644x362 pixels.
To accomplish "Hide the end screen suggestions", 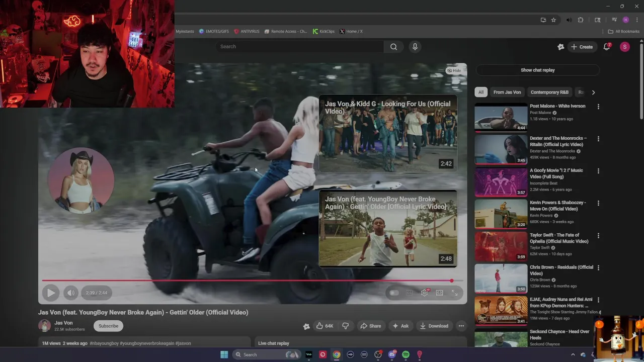I will 454,70.
